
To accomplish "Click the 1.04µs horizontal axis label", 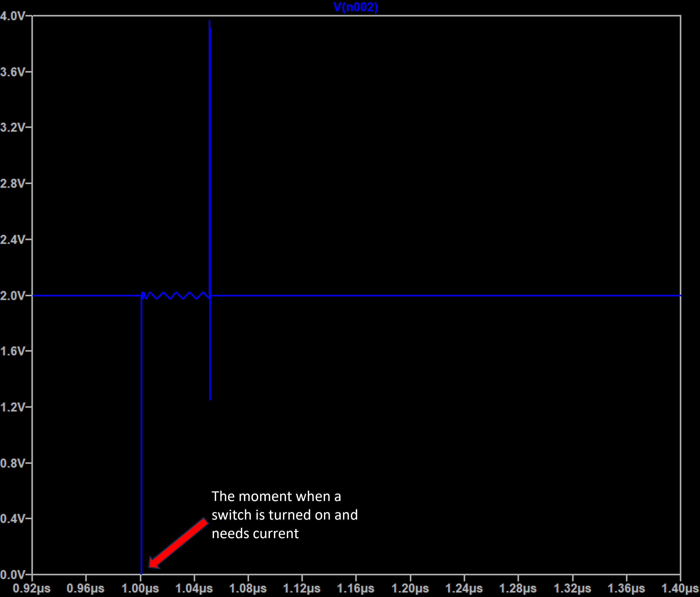I will (x=194, y=589).
